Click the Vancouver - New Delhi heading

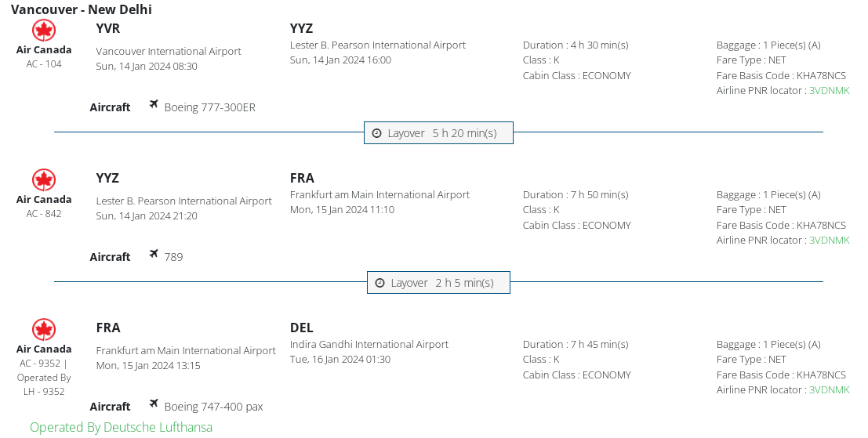pos(82,9)
